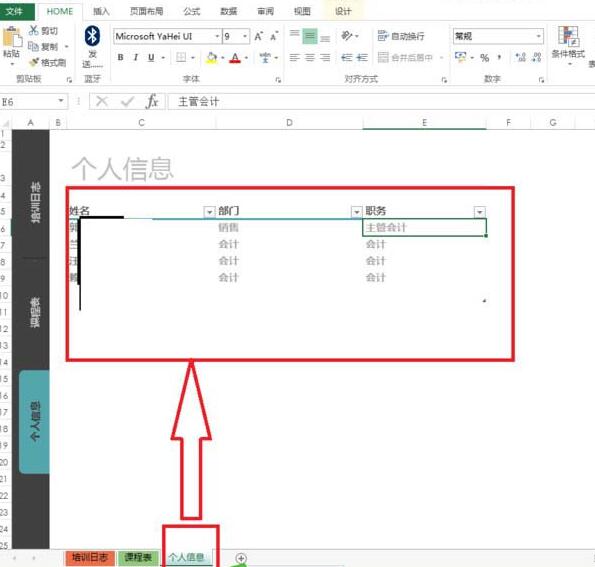Image resolution: width=595 pixels, height=567 pixels.
Task: Click the insert function fx icon
Action: coord(152,101)
